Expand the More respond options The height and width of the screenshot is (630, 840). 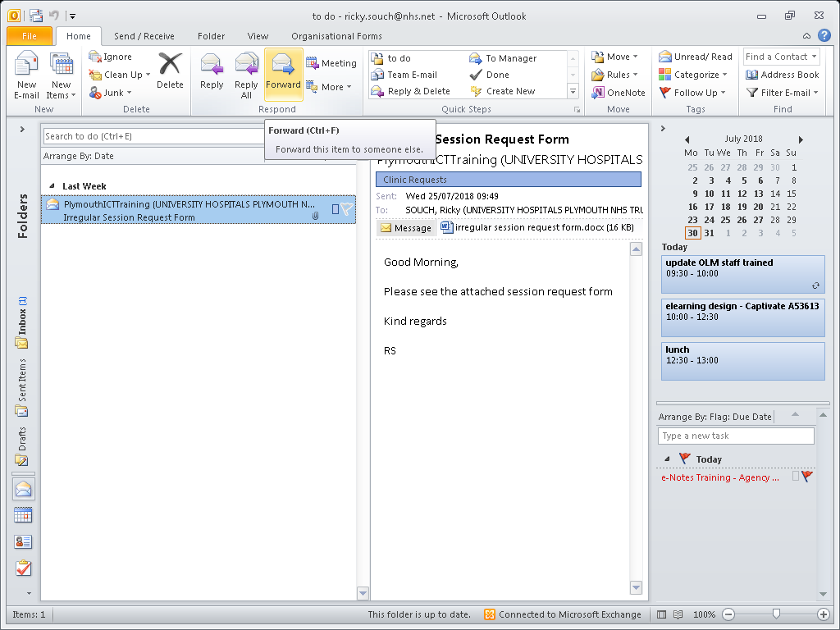point(329,87)
